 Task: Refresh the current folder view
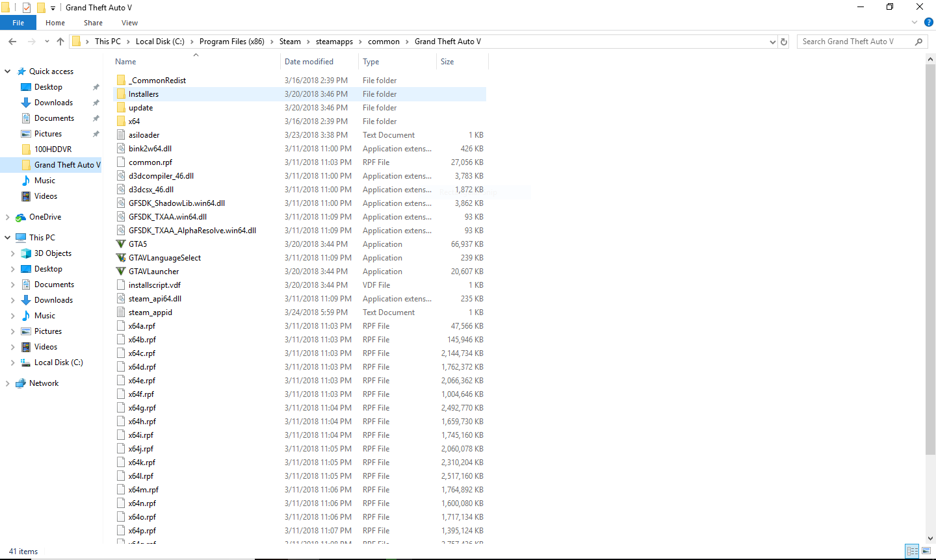(784, 42)
